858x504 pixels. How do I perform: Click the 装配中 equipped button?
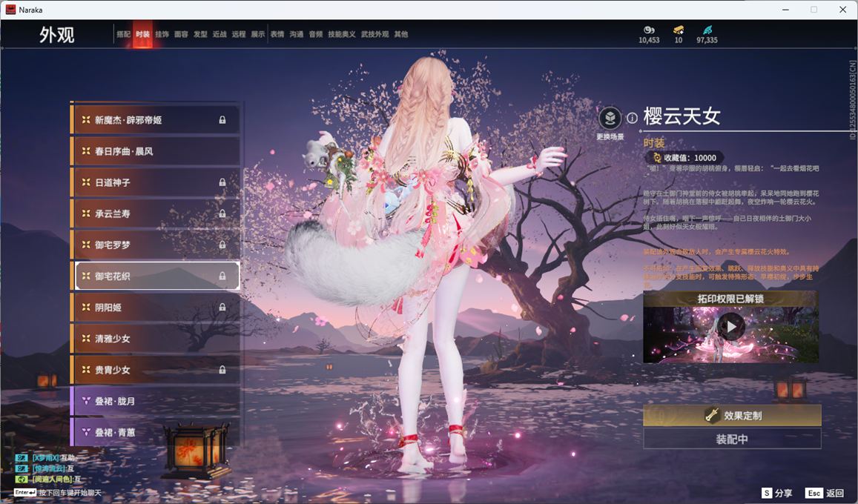[x=732, y=439]
